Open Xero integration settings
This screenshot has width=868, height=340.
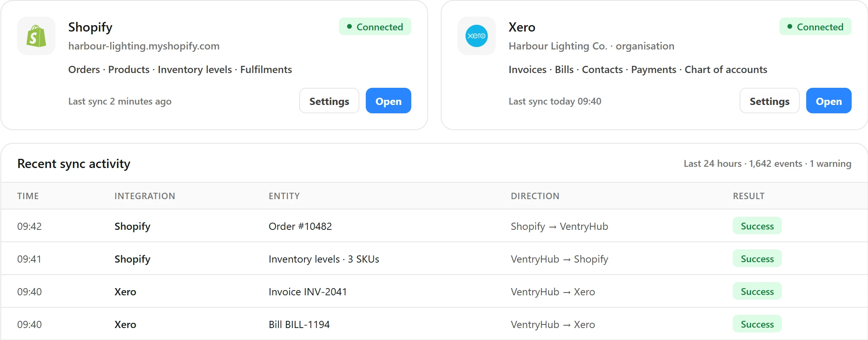click(x=769, y=101)
